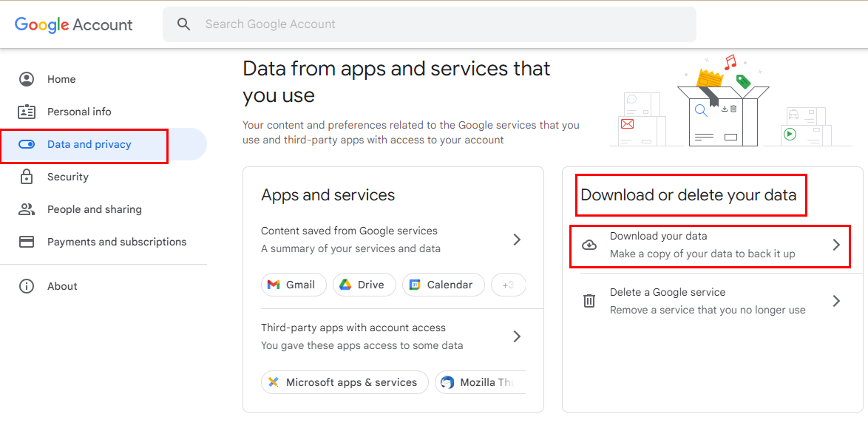Screen dimensions: 868x434
Task: Click the Google Account logo
Action: (74, 24)
